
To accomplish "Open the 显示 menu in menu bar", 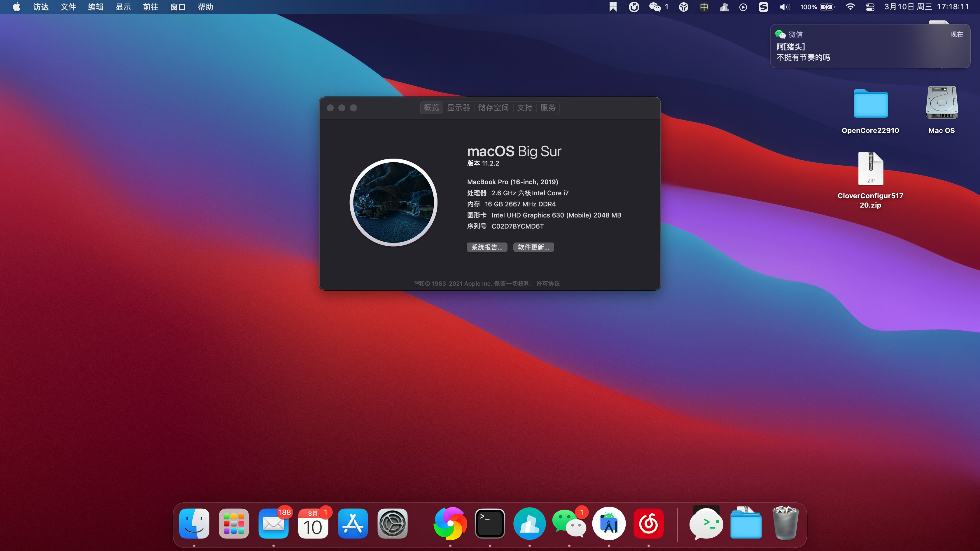I will [123, 7].
